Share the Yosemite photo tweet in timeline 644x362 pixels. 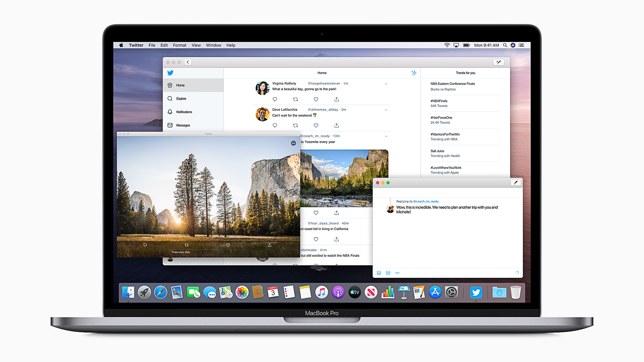click(336, 213)
